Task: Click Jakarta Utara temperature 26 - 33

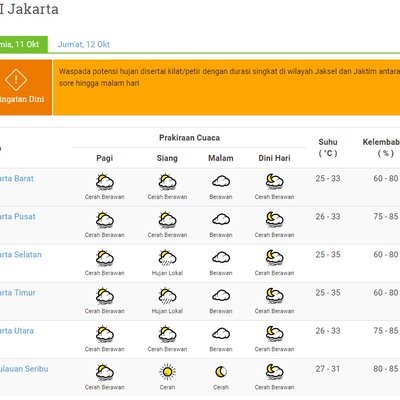Action: [328, 331]
